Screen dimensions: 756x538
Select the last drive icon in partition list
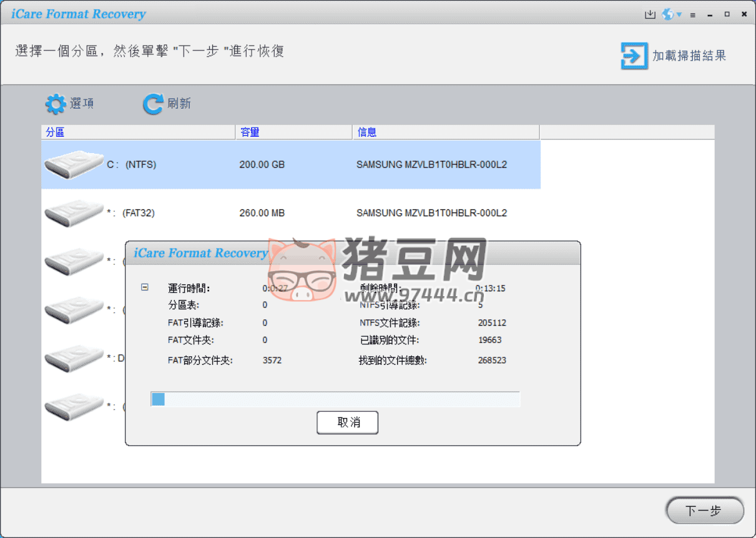(73, 406)
